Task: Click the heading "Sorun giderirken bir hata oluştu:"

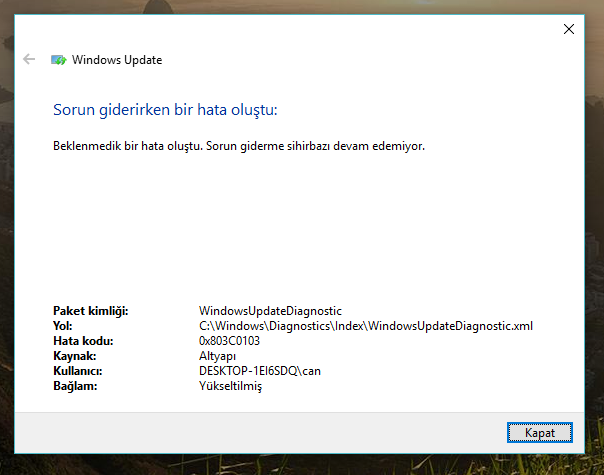Action: pyautogui.click(x=165, y=110)
